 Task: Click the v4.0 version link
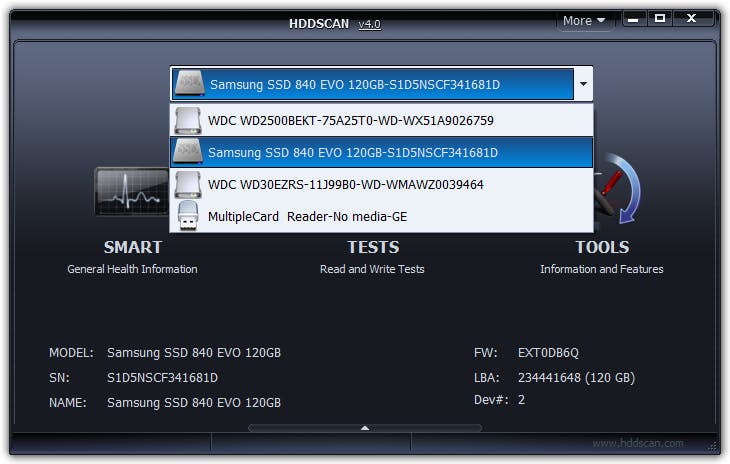tap(369, 24)
